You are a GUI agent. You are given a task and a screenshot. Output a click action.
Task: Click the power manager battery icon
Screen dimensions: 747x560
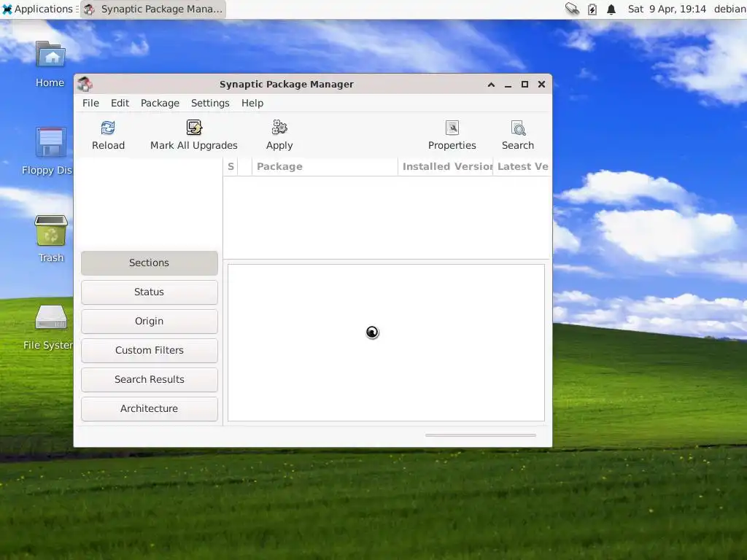pyautogui.click(x=592, y=9)
